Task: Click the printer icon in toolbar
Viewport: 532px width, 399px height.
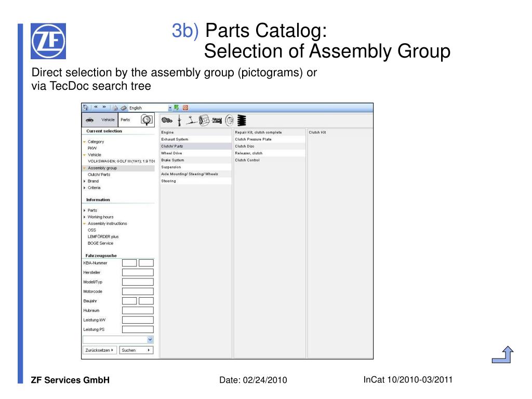Action: [x=115, y=108]
